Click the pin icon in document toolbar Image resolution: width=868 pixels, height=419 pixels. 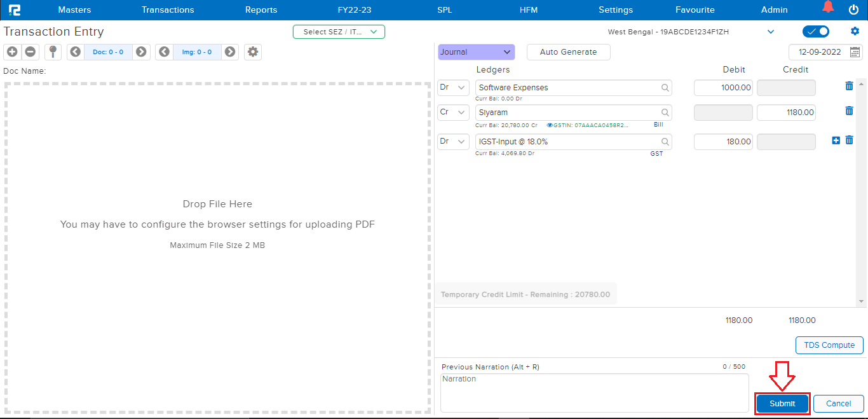53,52
